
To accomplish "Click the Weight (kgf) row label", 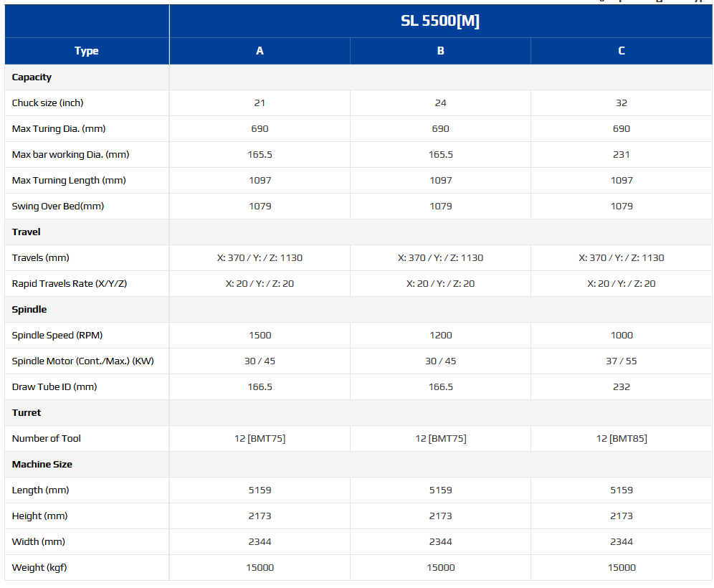I will pos(39,568).
